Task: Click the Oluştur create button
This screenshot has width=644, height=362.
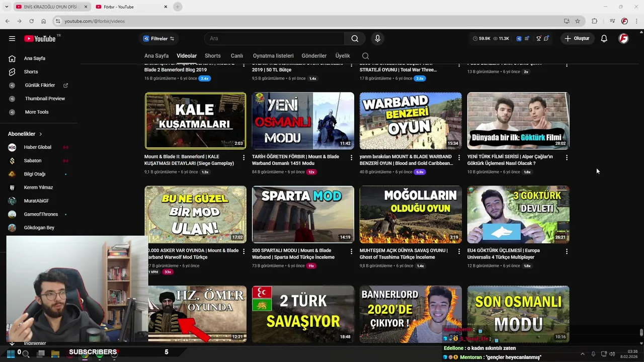Action: (577, 39)
